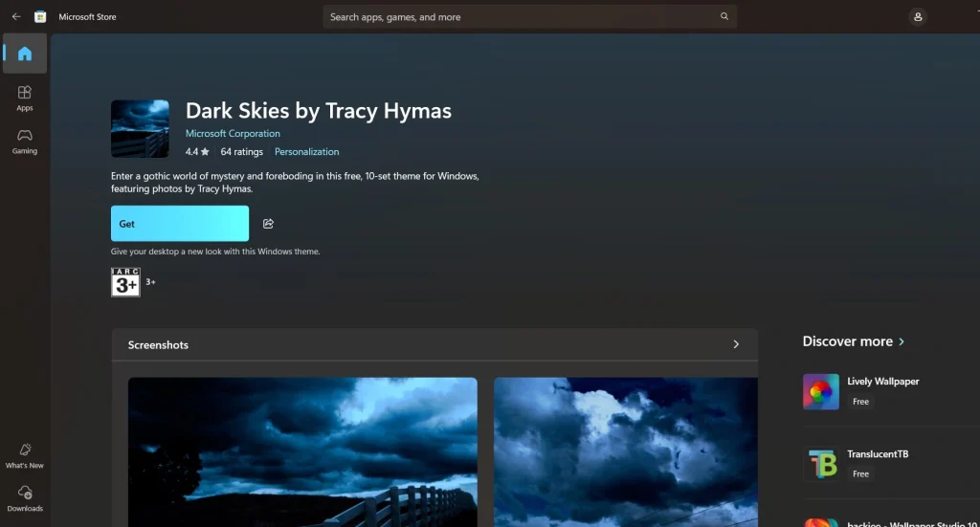
Task: Click the Microsoft Store logo icon
Action: [x=40, y=16]
